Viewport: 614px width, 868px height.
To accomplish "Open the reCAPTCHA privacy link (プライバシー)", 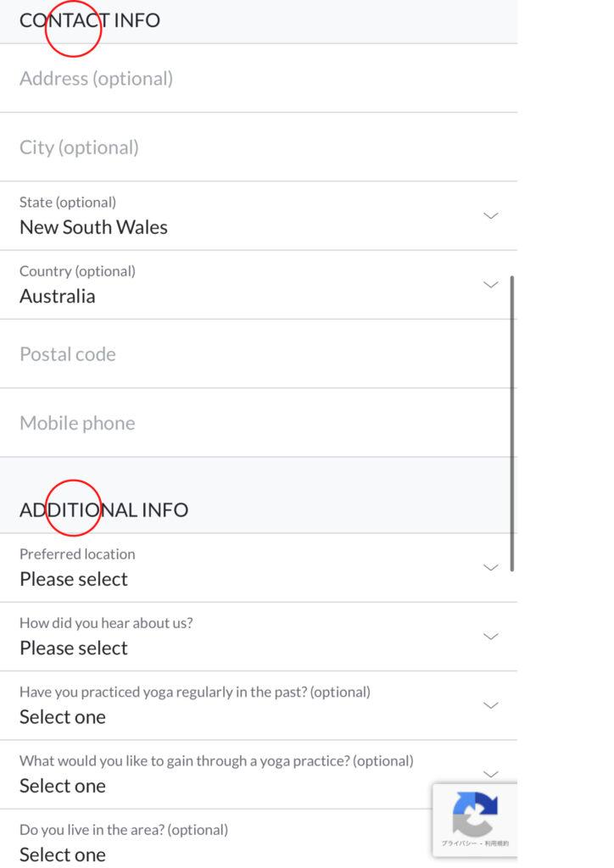I will (x=461, y=843).
